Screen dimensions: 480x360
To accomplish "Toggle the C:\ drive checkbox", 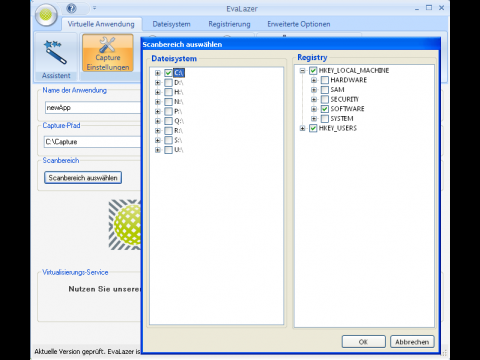I will (x=168, y=73).
